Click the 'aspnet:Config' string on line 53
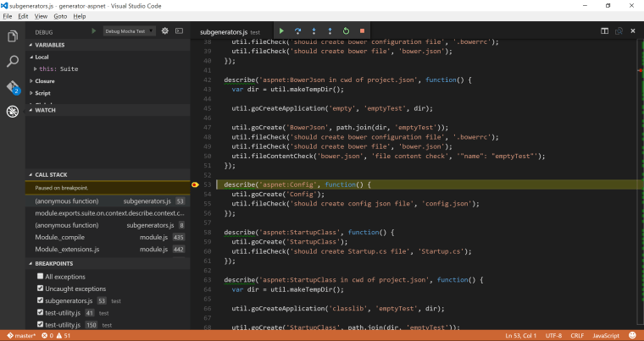Viewport: 644px width, 341px height. [x=286, y=184]
